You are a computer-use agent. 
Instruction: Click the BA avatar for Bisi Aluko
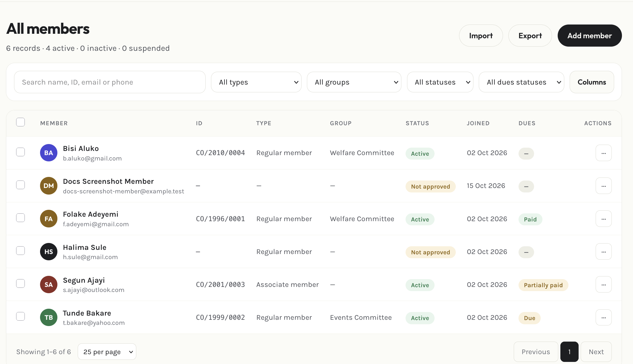tap(49, 153)
